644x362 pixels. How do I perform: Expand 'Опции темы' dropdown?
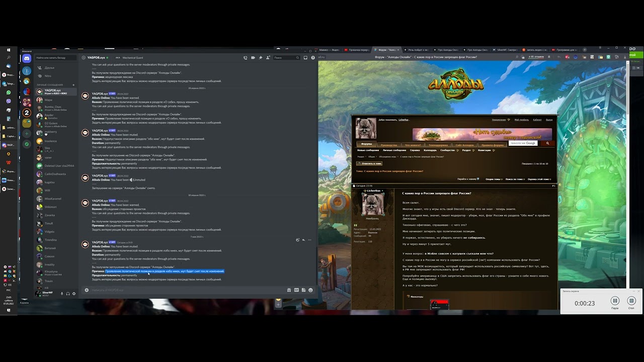pos(494,179)
